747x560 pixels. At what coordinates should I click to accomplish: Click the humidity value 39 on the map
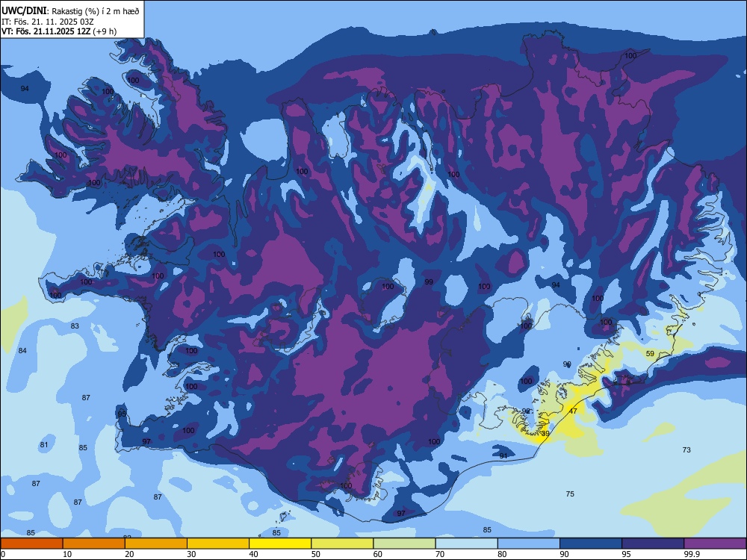(x=545, y=433)
